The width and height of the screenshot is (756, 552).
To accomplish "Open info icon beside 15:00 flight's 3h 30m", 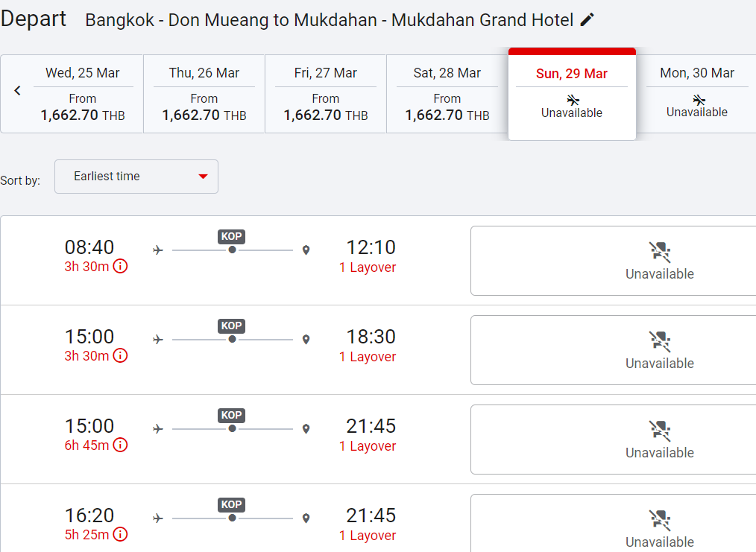I will click(x=120, y=355).
